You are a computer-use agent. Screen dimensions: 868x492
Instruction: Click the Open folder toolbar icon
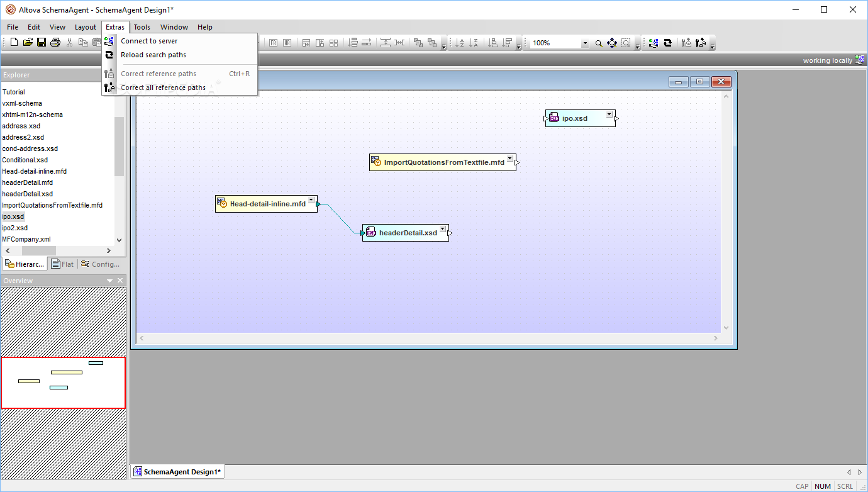pyautogui.click(x=28, y=43)
